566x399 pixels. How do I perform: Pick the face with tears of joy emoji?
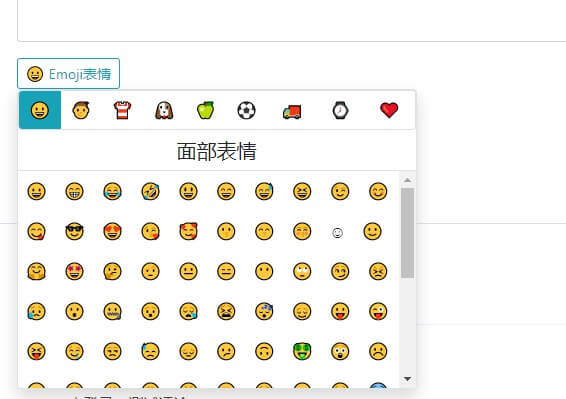coord(112,191)
